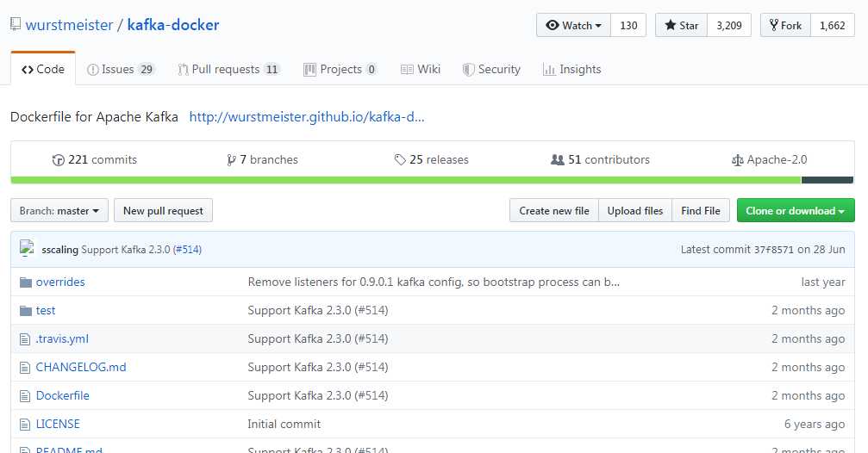Open LICENSE file link
The width and height of the screenshot is (868, 453).
click(58, 424)
